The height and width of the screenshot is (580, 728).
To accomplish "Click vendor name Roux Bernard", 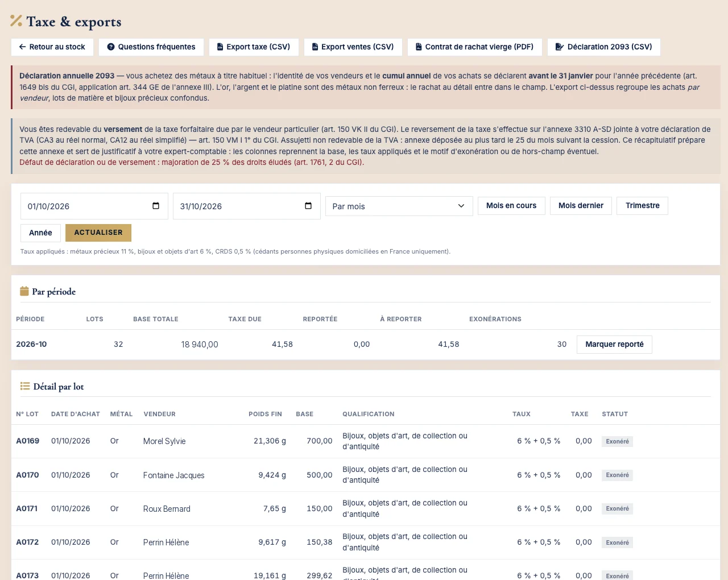I will [167, 509].
